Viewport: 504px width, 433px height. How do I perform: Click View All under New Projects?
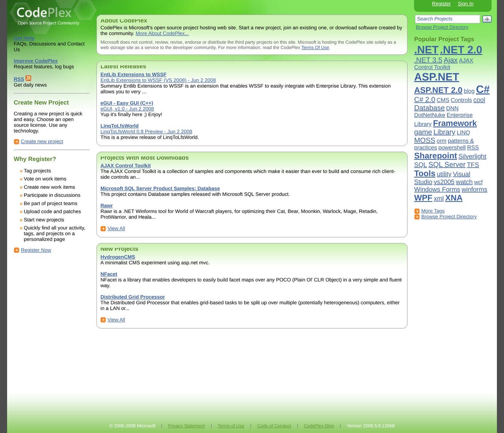tap(116, 320)
